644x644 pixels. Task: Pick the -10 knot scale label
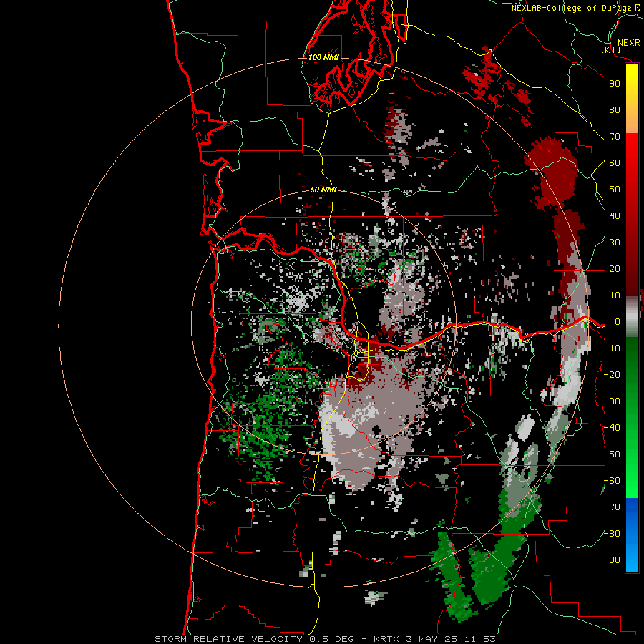(x=612, y=348)
